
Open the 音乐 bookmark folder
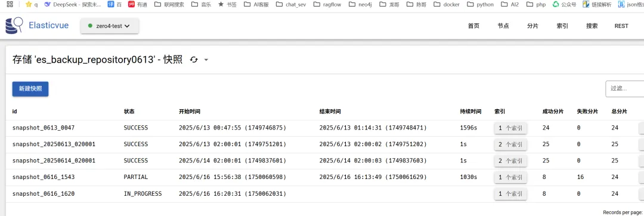click(x=202, y=5)
